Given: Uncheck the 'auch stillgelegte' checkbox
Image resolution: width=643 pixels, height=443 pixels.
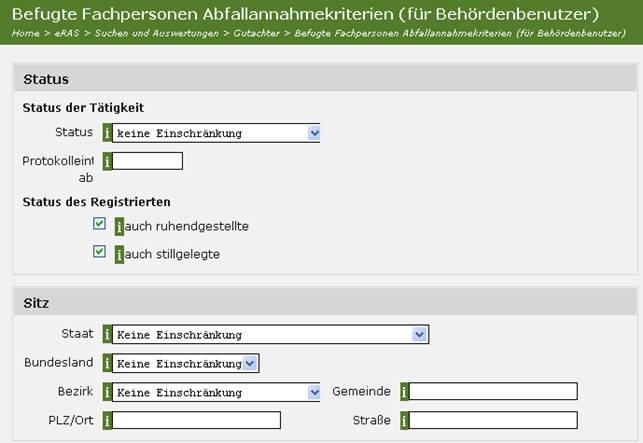Looking at the screenshot, I should coord(99,252).
